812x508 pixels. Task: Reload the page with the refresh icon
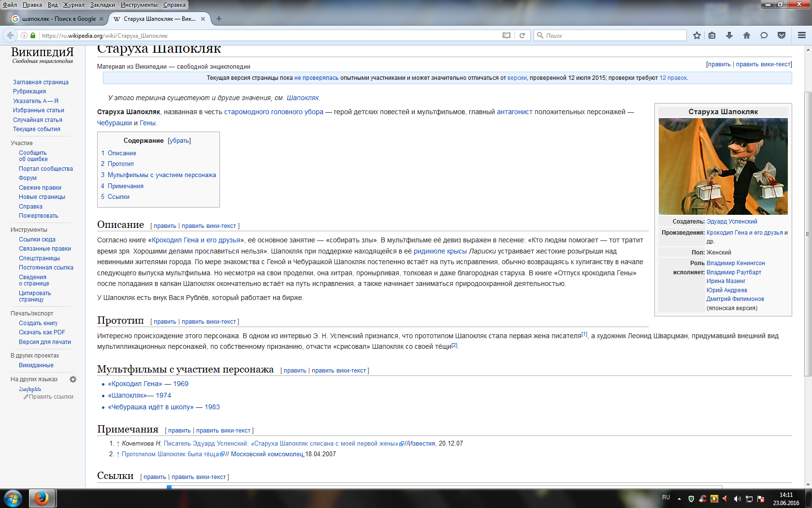tap(522, 35)
